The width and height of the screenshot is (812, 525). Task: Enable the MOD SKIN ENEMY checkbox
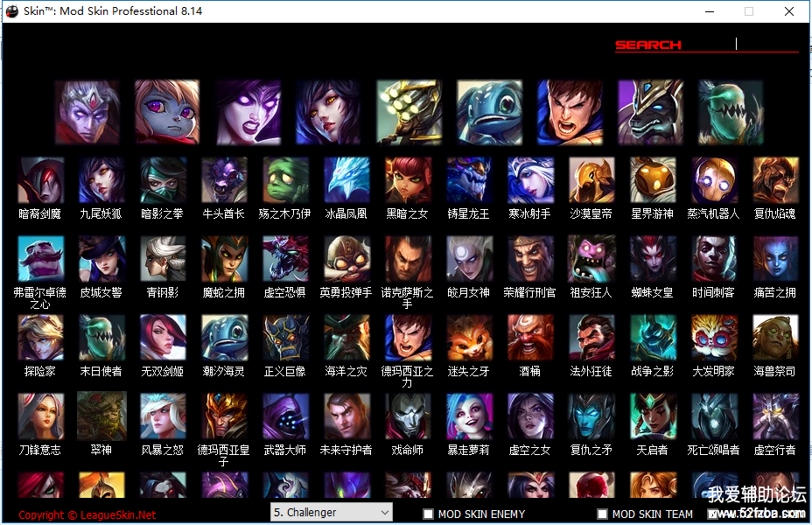[x=428, y=514]
